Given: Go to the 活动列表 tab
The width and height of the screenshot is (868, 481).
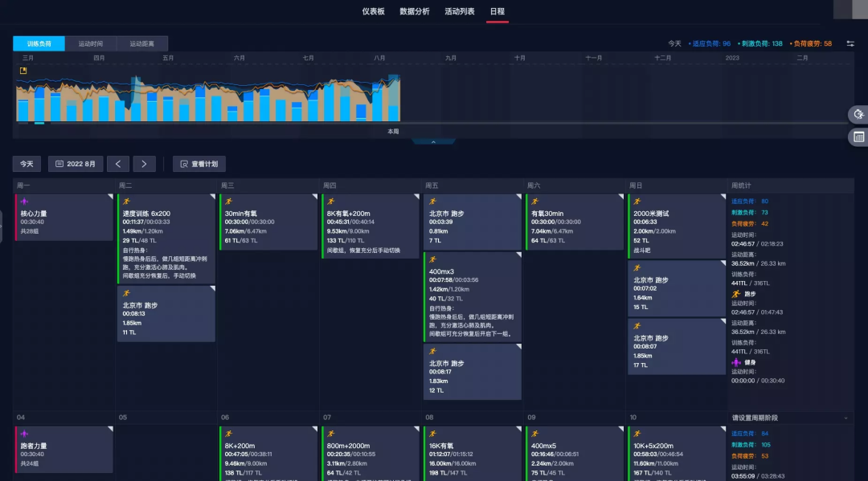Looking at the screenshot, I should (460, 11).
